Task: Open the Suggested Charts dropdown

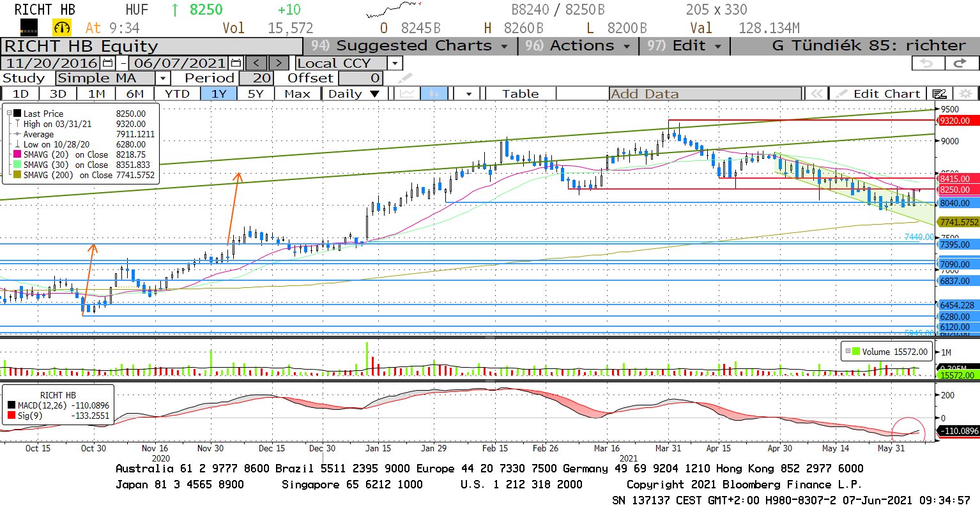Action: [410, 46]
